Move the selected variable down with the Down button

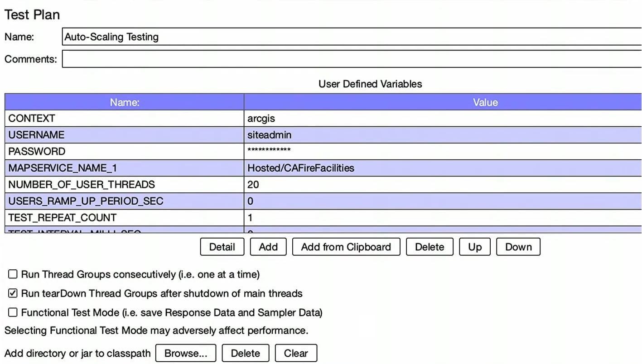pos(518,247)
